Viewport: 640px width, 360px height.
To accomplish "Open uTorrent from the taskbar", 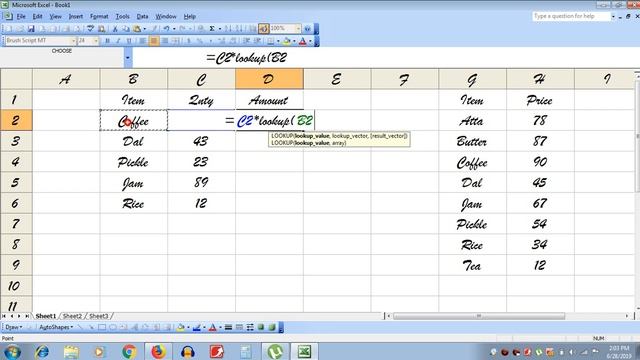I will pos(275,351).
